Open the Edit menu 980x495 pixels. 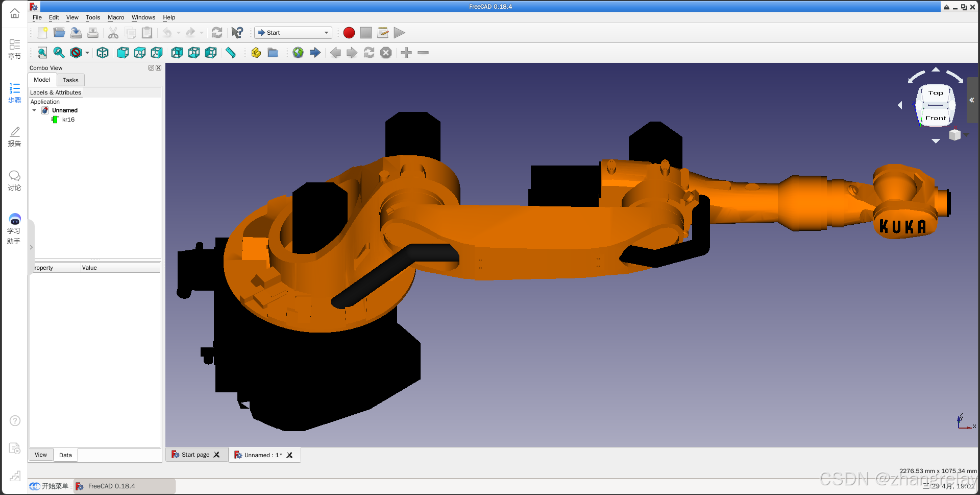(54, 17)
